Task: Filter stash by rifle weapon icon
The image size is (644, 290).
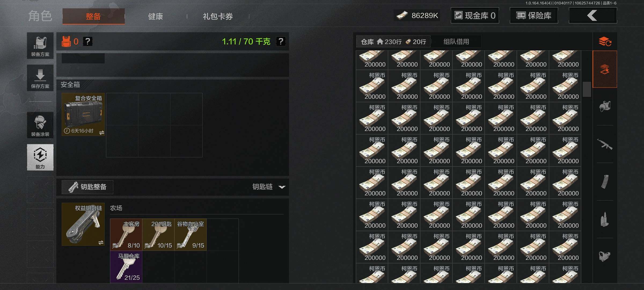Action: tap(605, 144)
